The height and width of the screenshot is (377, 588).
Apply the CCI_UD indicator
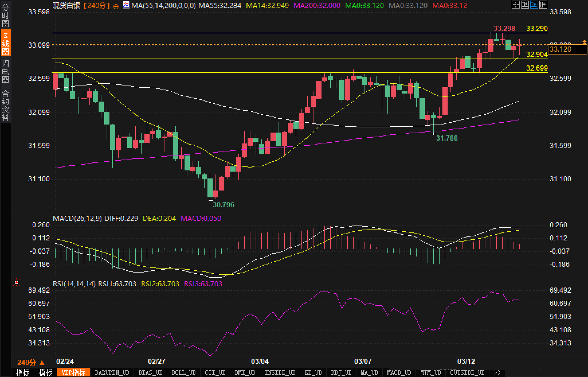coord(215,372)
